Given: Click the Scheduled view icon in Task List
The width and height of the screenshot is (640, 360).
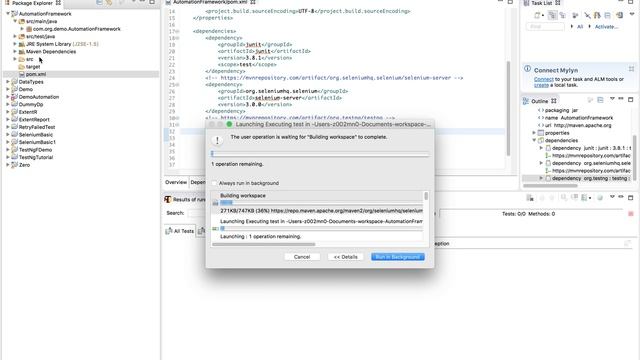Looking at the screenshot, I should (x=563, y=16).
